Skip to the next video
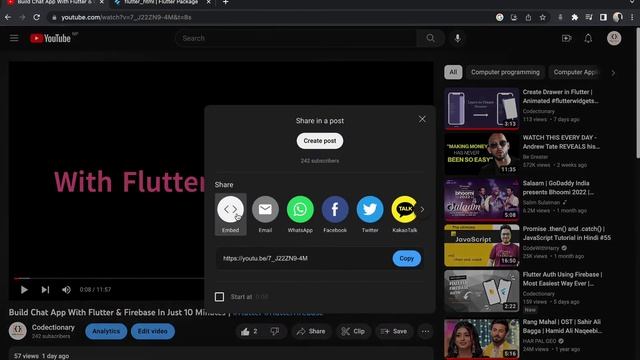The image size is (640, 360). point(45,289)
